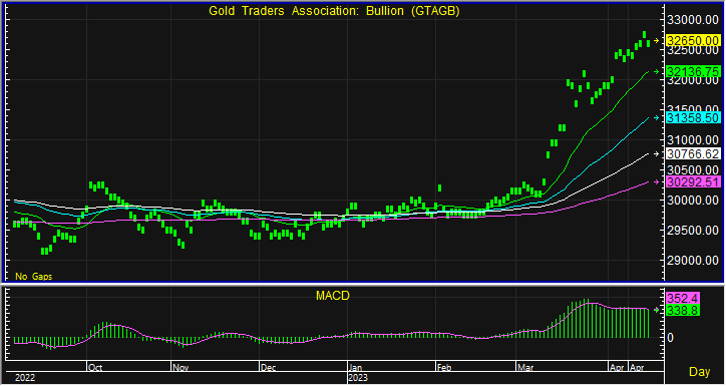
Task: Click the 32000.00 price axis label
Action: tap(693, 81)
